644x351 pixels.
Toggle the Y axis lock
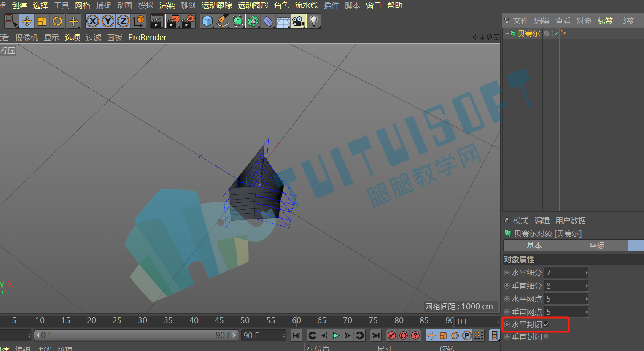[x=108, y=21]
